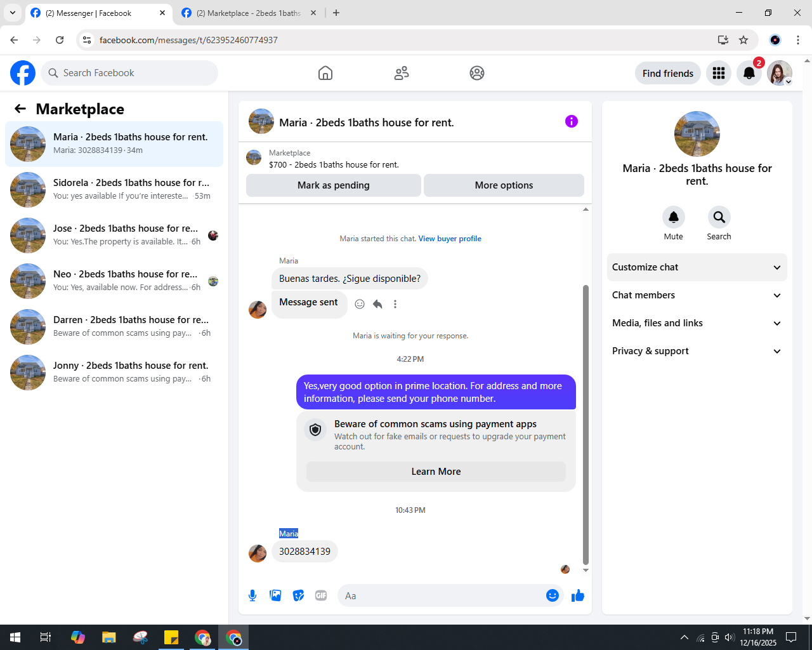Click Learn More on scam warning

[x=436, y=472]
